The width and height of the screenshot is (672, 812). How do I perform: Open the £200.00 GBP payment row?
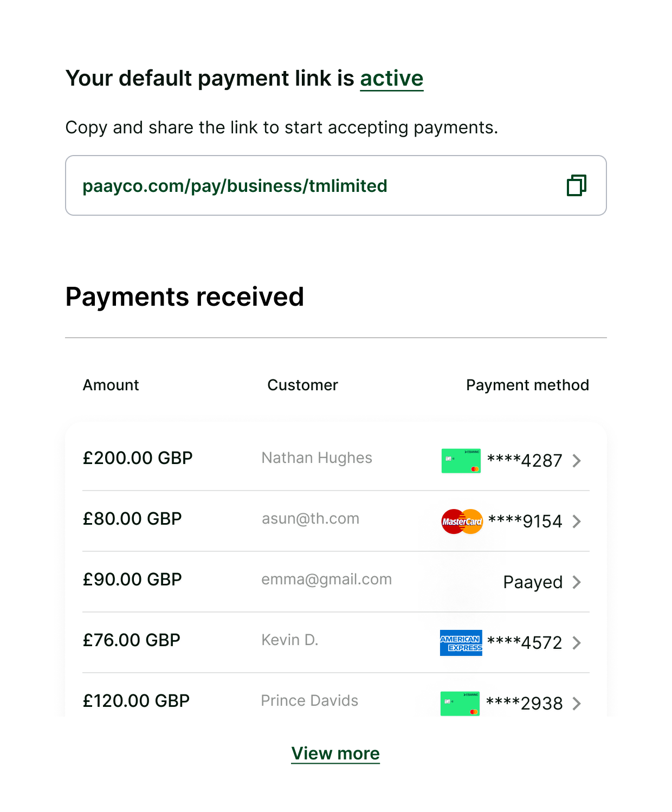point(336,460)
